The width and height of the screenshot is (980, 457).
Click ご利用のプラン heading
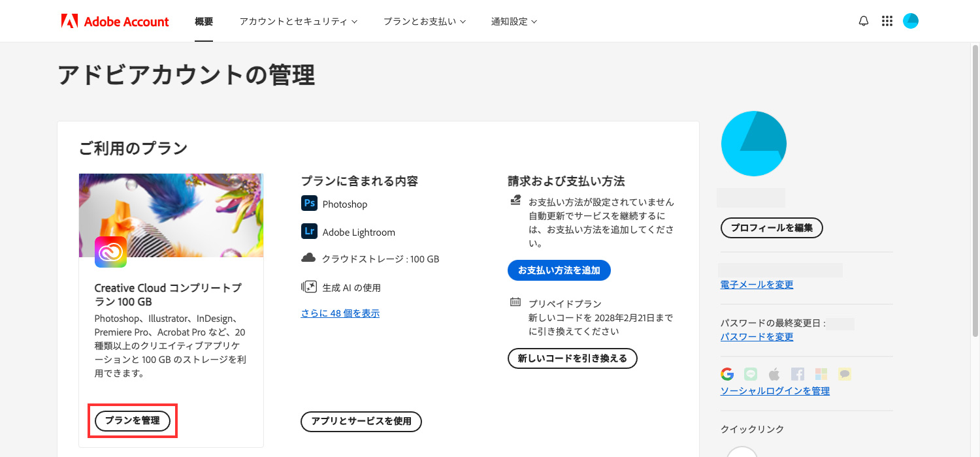[133, 149]
